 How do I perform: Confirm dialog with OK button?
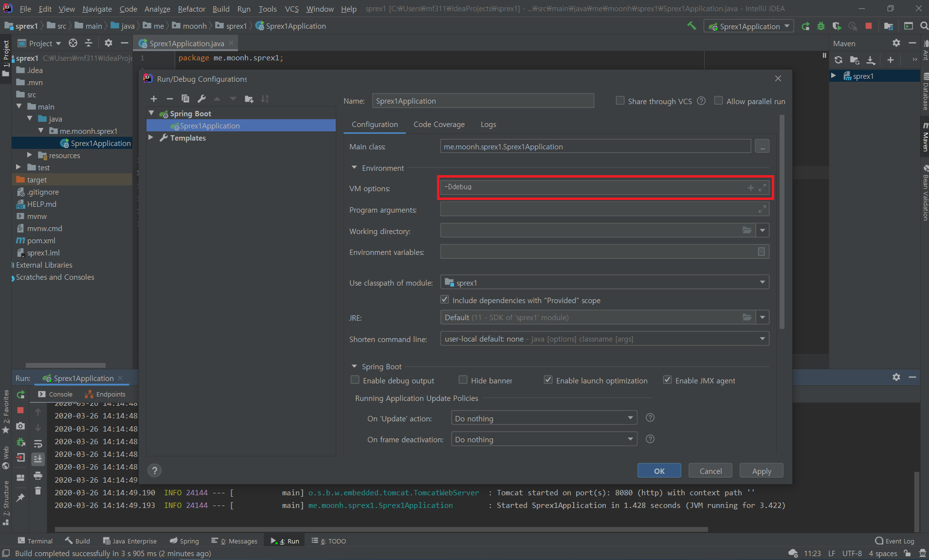click(659, 470)
